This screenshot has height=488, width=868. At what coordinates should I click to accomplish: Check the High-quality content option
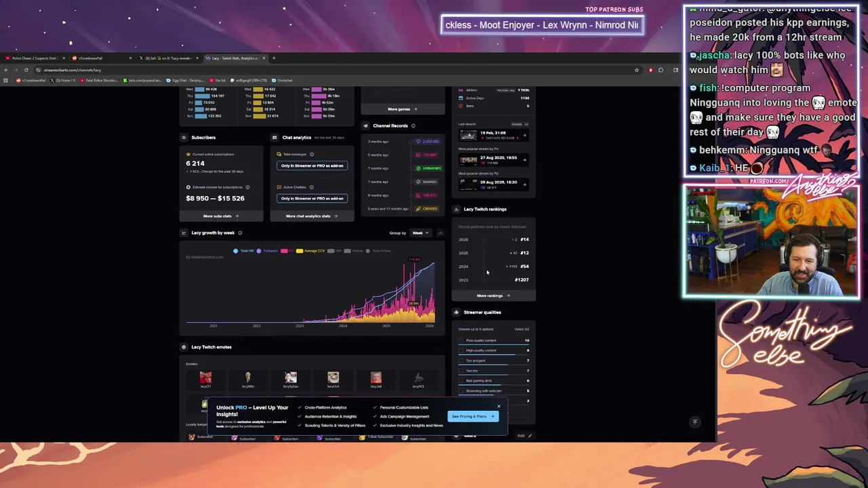(461, 350)
